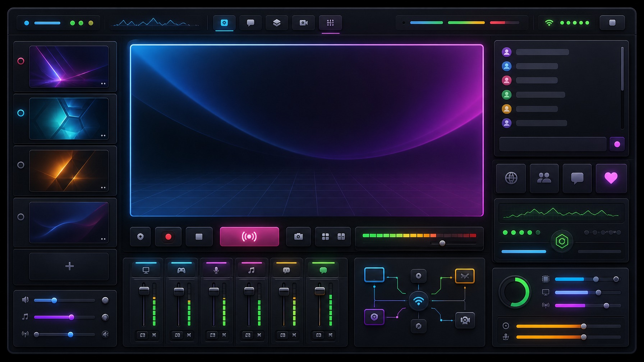
Task: Take a snapshot with the camera icon button
Action: 298,237
